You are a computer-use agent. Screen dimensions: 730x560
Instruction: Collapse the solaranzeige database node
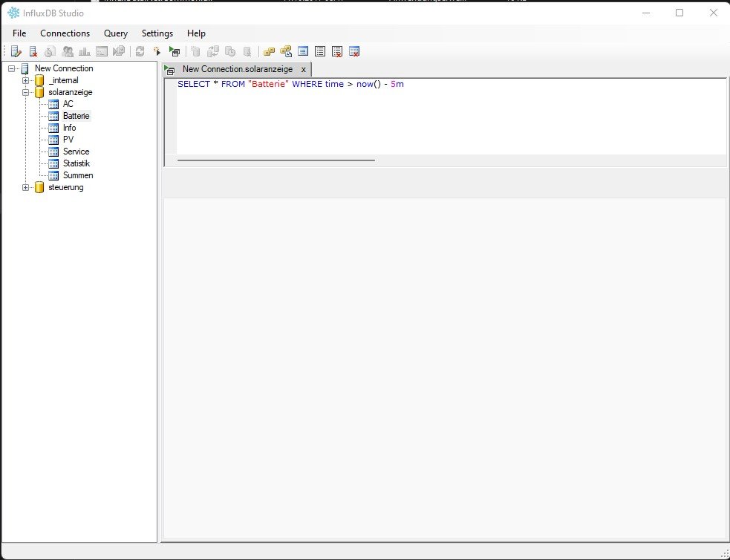pos(26,92)
